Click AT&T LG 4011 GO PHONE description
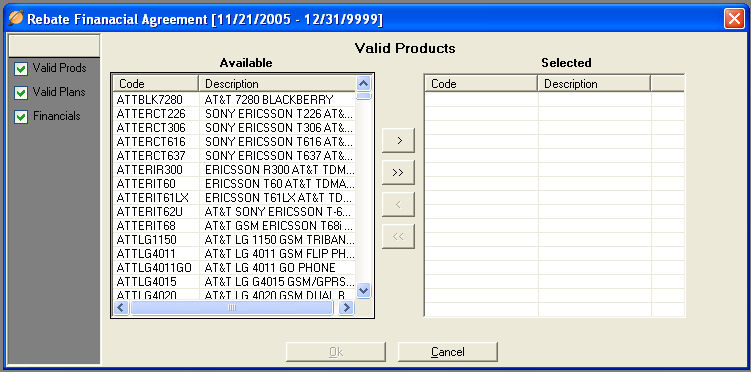Viewport: 751px width, 372px height. [x=270, y=268]
